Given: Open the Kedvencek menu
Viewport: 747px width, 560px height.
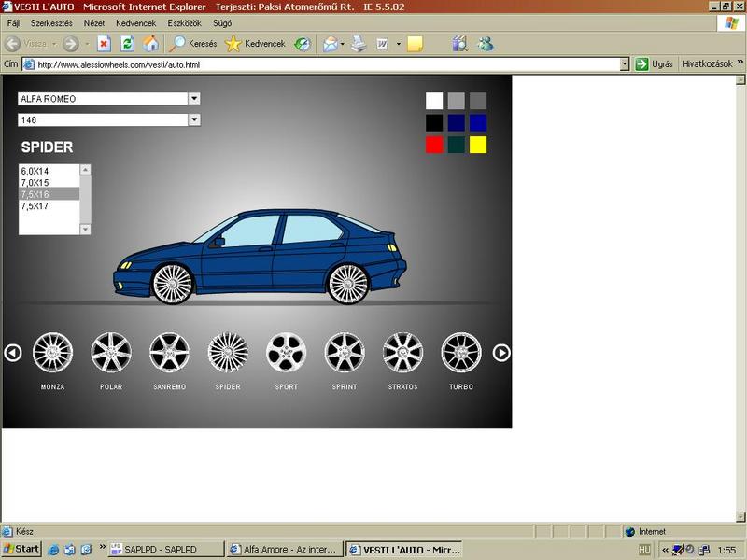Looking at the screenshot, I should [135, 22].
